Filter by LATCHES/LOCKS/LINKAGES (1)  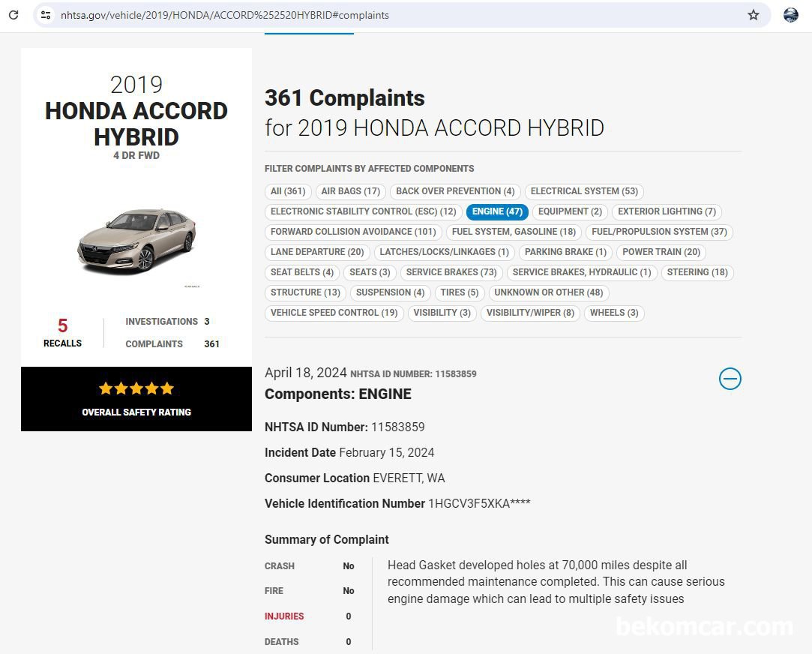coord(445,252)
